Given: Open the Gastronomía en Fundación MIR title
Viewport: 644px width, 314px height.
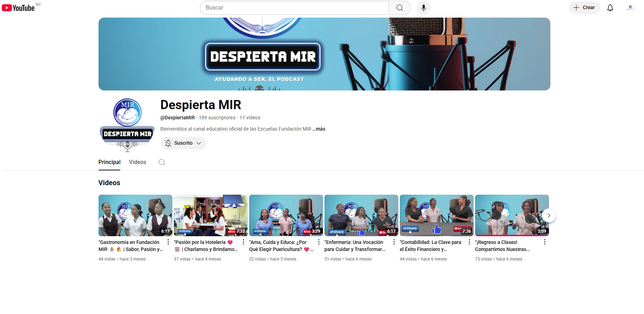Looking at the screenshot, I should click(131, 246).
